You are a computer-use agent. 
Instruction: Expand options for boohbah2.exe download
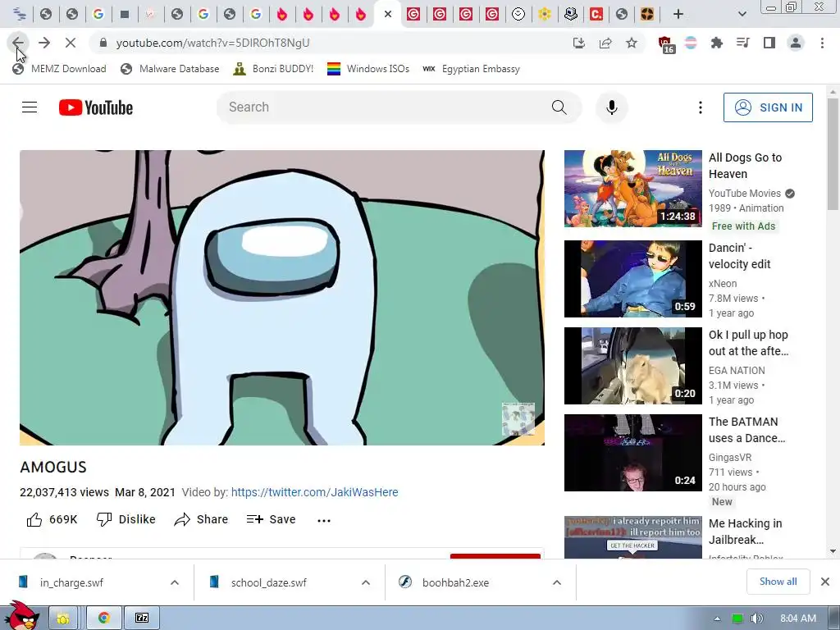(x=557, y=582)
